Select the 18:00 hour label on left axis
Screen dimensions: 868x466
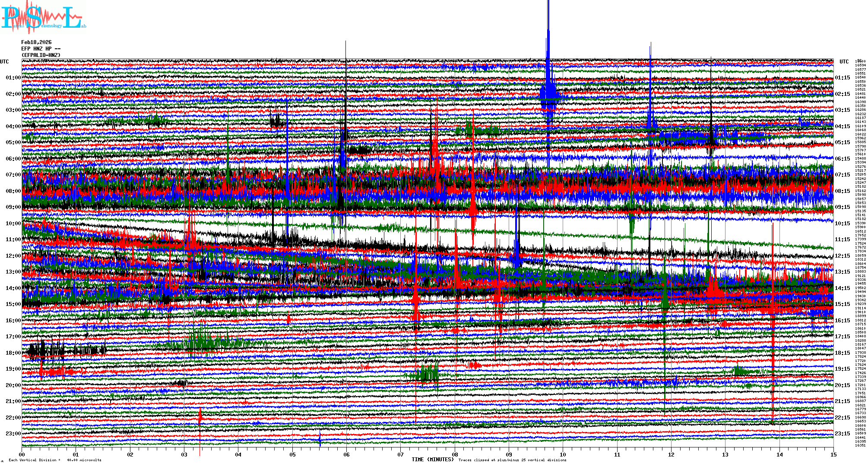coord(13,353)
